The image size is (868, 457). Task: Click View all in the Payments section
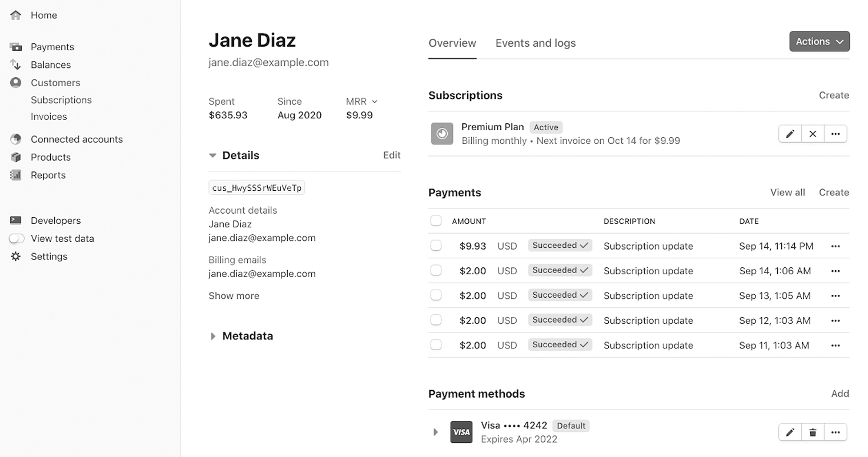coord(787,193)
